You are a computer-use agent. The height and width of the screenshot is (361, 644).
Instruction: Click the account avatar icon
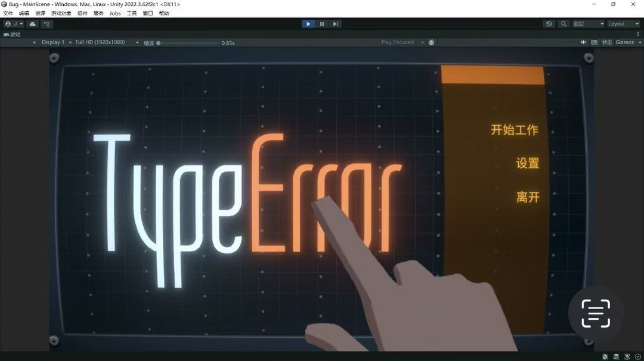8,24
